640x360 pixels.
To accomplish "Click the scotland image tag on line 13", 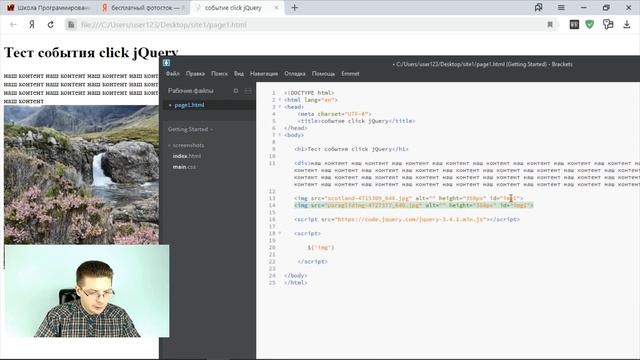I will 409,198.
